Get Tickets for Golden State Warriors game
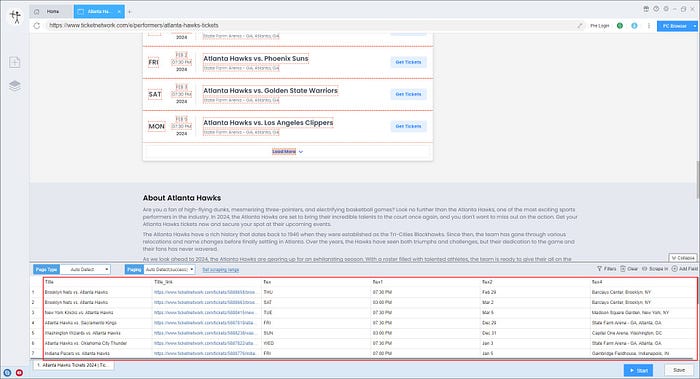Viewport: 700px width, 379px height. coord(408,94)
